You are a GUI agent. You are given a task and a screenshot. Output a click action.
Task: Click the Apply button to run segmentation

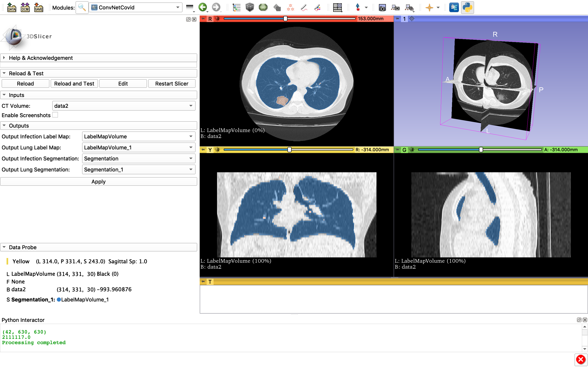pos(98,181)
